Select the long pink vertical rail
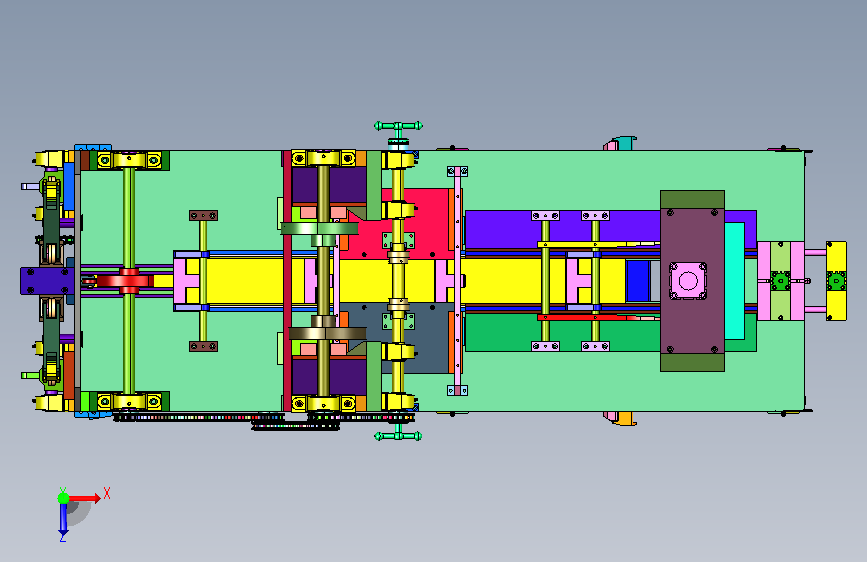 (457, 281)
